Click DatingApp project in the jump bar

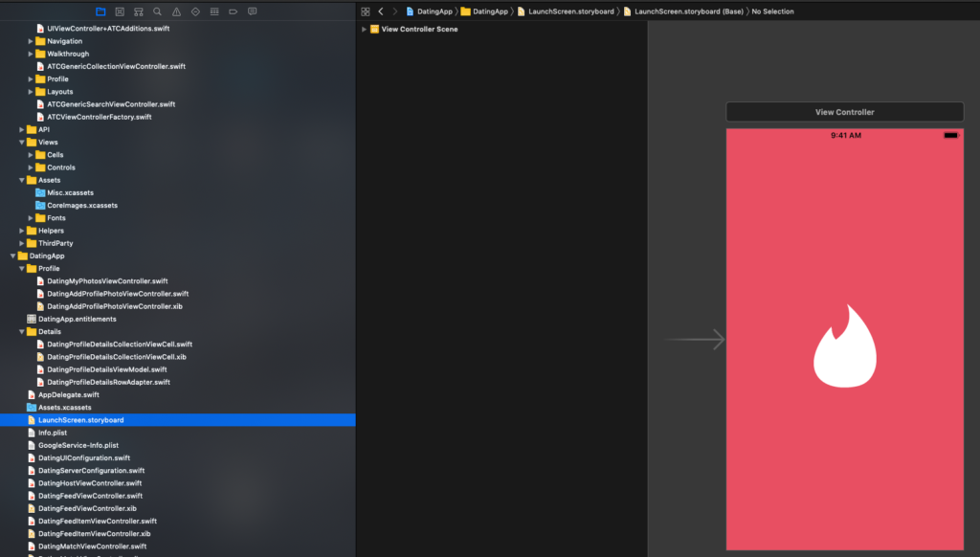tap(428, 11)
